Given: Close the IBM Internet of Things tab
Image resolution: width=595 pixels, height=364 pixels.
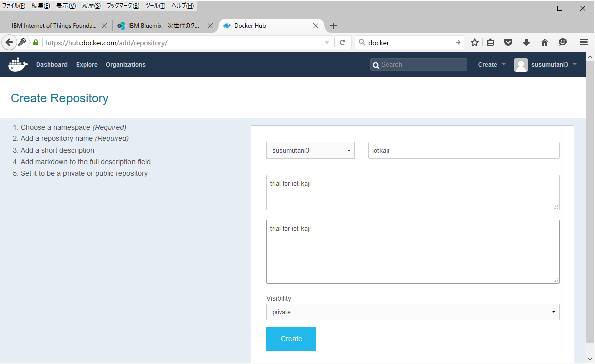Looking at the screenshot, I should [x=104, y=26].
